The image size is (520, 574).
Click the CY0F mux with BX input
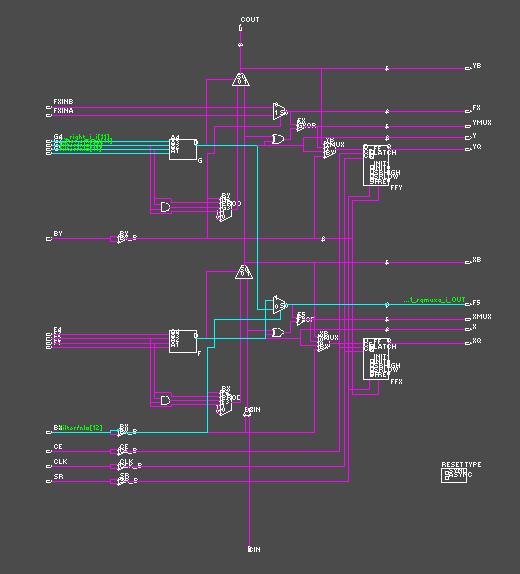point(225,402)
